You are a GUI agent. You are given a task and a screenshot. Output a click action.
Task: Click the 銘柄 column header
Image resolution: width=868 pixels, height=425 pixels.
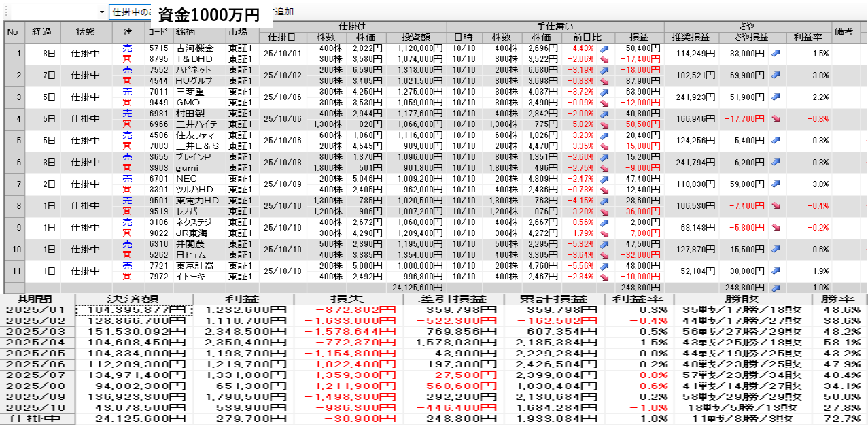point(185,32)
